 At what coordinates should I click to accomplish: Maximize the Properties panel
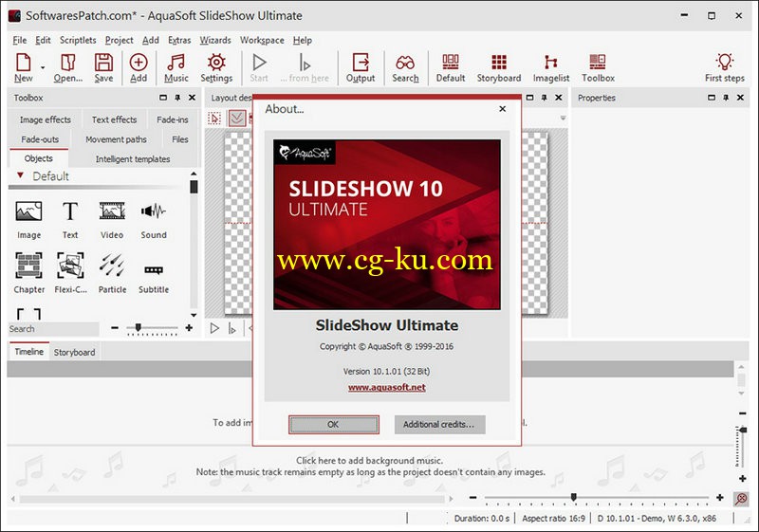pyautogui.click(x=711, y=98)
